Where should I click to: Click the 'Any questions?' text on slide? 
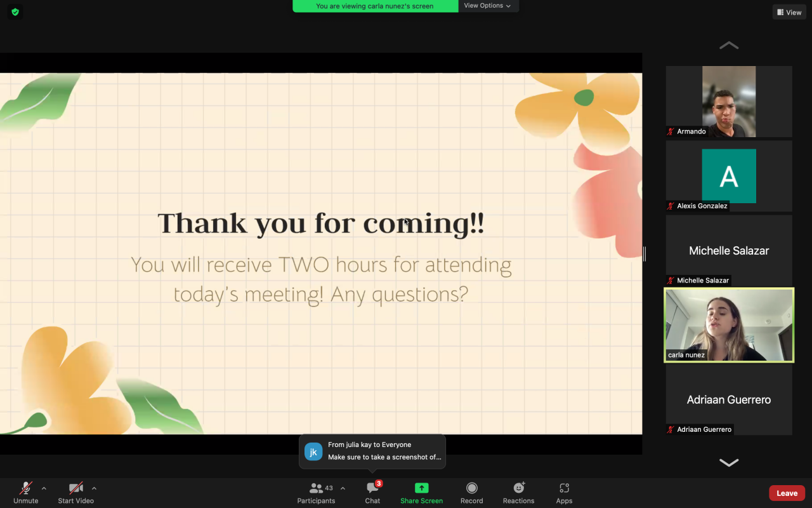pos(400,294)
